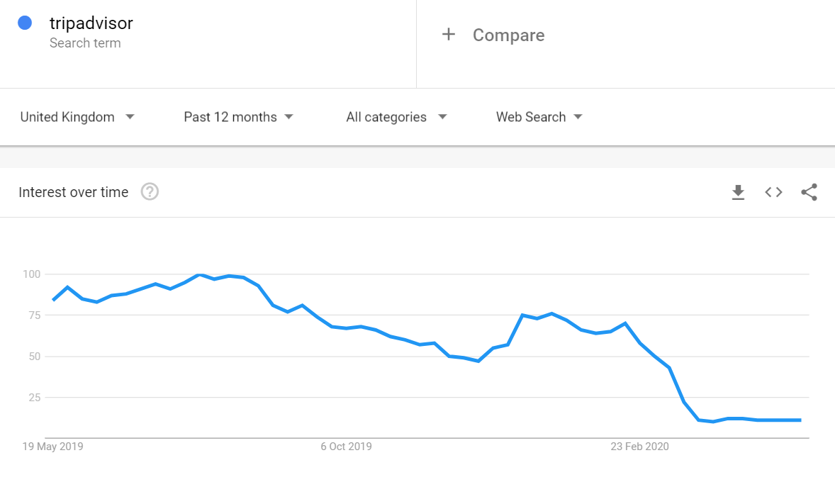Select the 'Search term' subtitle text
Screen dimensions: 835x504
pyautogui.click(x=85, y=43)
